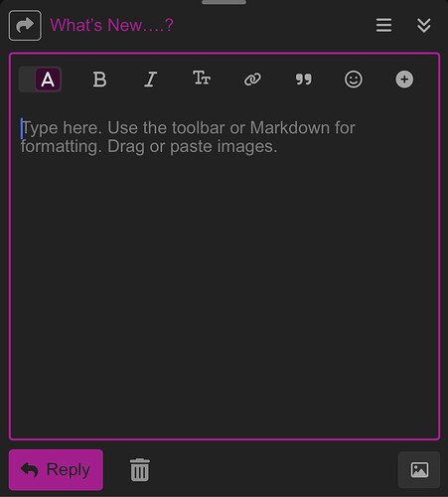The width and height of the screenshot is (448, 497).
Task: Toggle bold formatting in the composer toolbar
Action: click(99, 80)
